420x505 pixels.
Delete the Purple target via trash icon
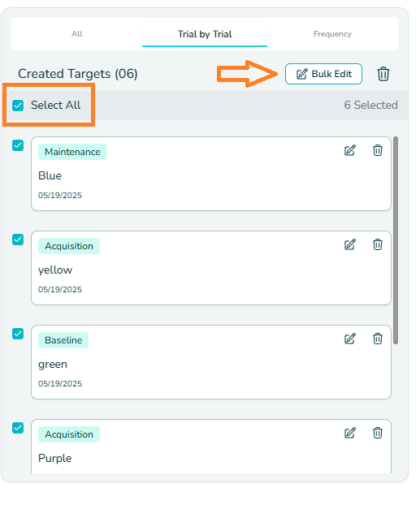point(378,434)
